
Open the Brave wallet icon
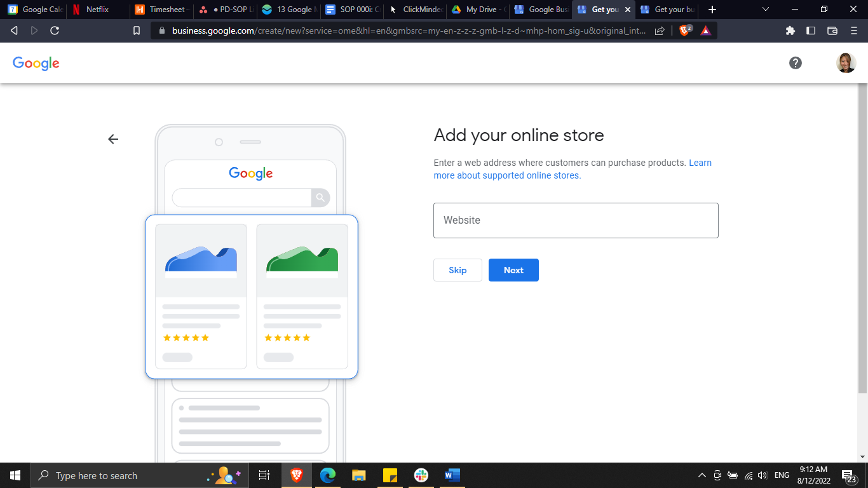(832, 30)
